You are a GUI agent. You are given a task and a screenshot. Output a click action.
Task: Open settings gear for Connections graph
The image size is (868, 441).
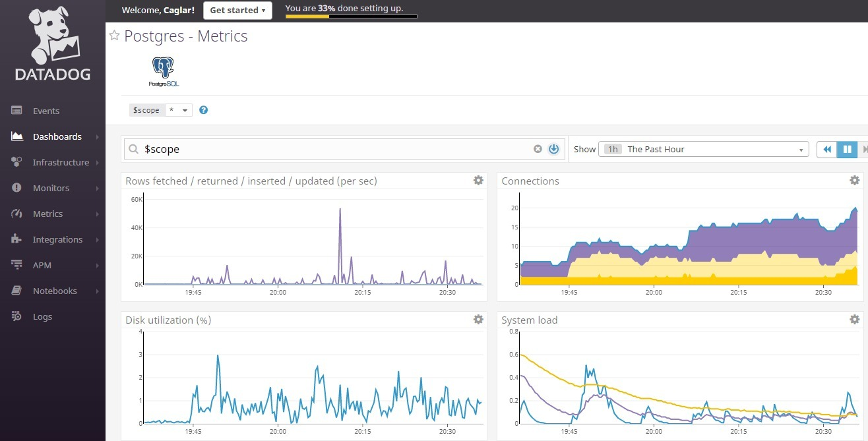[854, 181]
